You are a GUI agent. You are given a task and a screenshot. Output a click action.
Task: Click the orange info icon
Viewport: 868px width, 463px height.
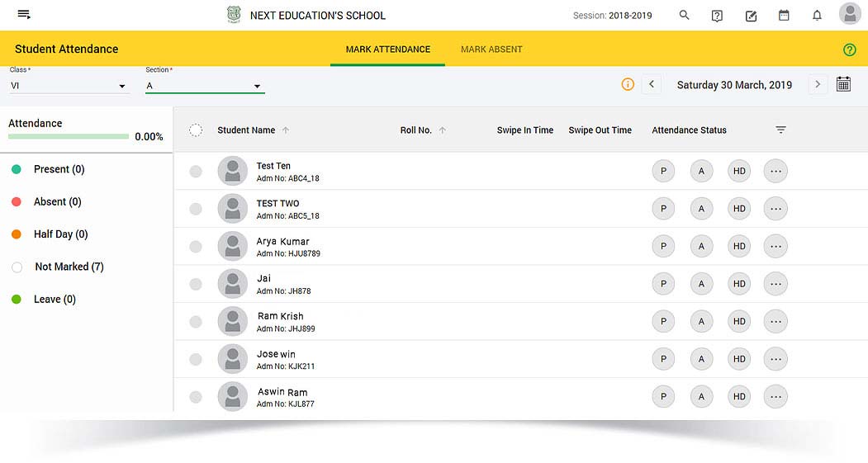628,84
